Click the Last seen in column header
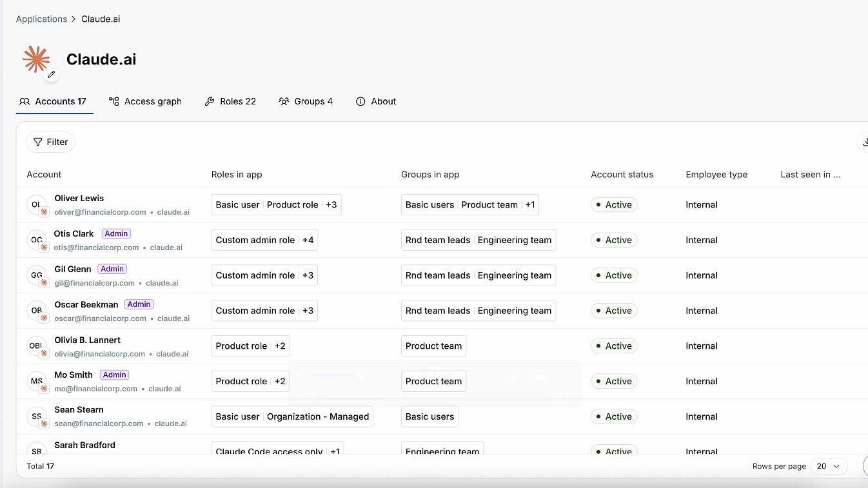Image resolution: width=868 pixels, height=488 pixels. pos(811,174)
